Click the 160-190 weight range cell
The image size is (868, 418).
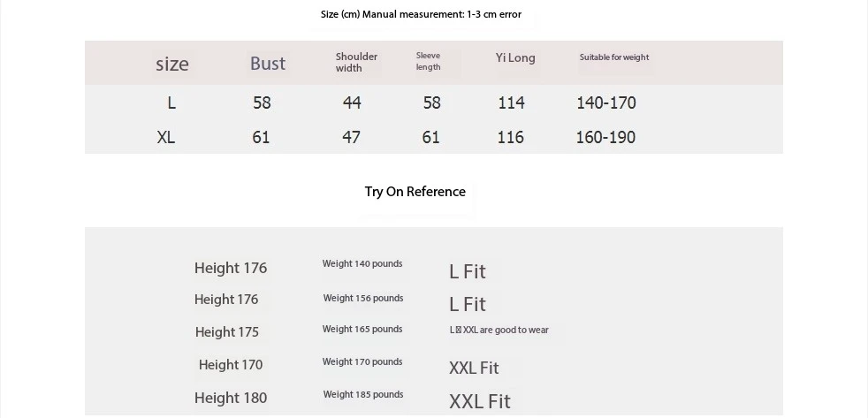pyautogui.click(x=605, y=137)
